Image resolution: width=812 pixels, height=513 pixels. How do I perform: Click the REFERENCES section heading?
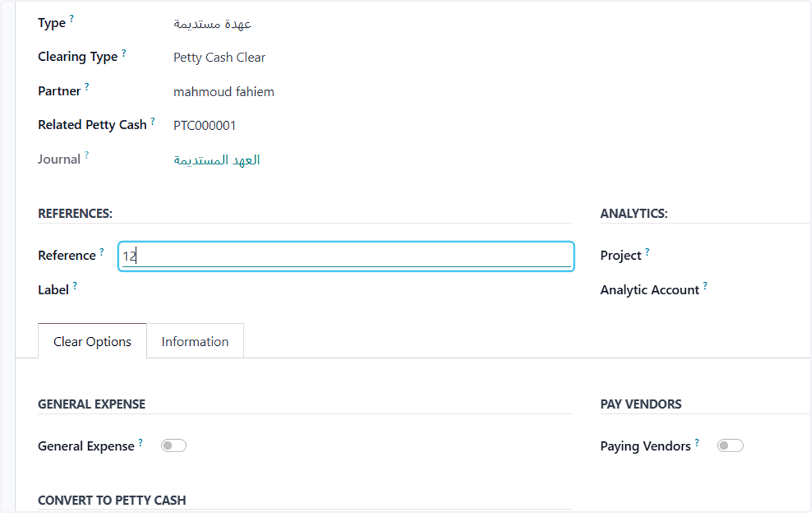tap(75, 214)
